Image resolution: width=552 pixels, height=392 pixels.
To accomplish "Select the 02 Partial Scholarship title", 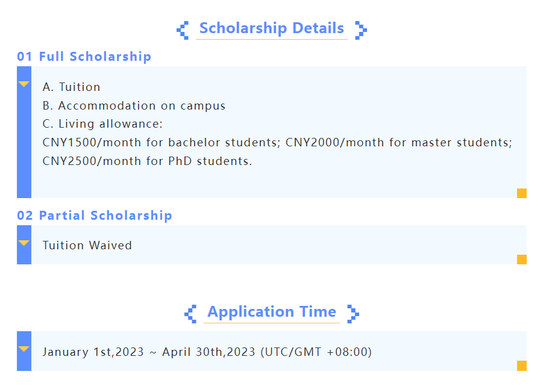I will point(94,216).
